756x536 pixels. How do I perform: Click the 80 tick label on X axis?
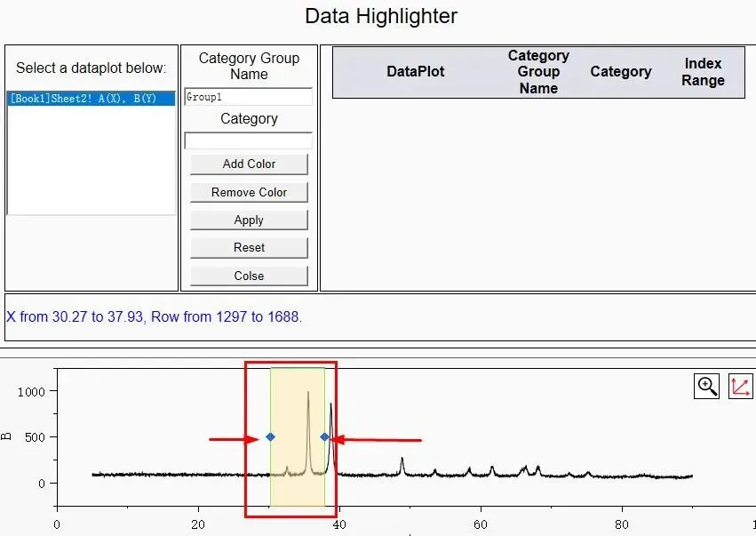tap(622, 524)
